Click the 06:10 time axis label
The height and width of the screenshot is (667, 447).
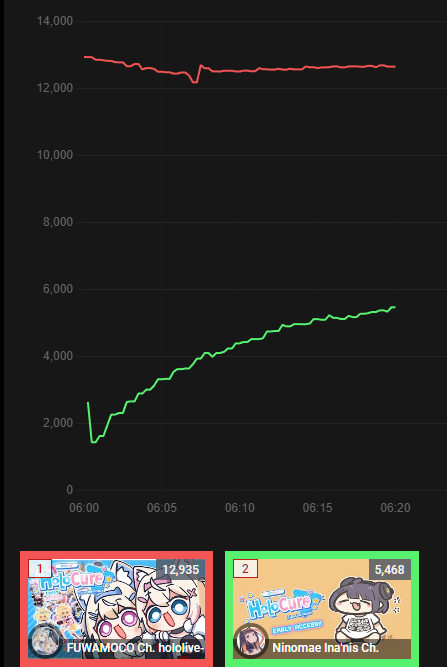point(240,508)
